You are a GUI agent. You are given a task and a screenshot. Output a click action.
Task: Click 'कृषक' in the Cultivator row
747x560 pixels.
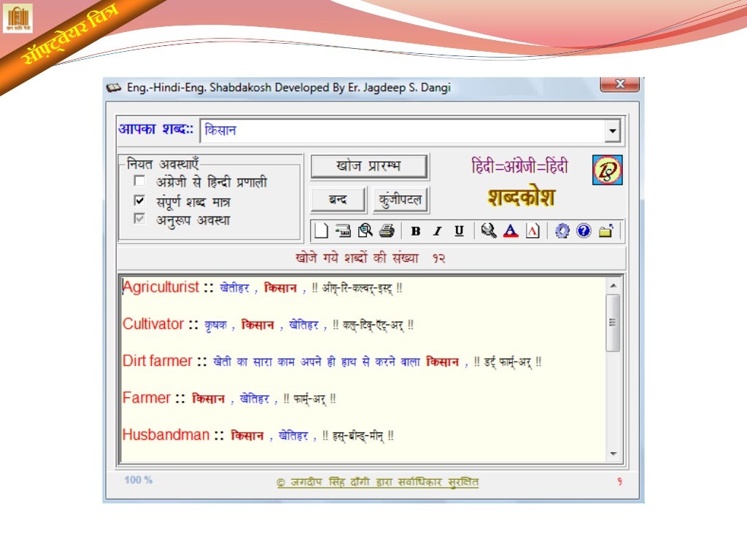click(216, 325)
